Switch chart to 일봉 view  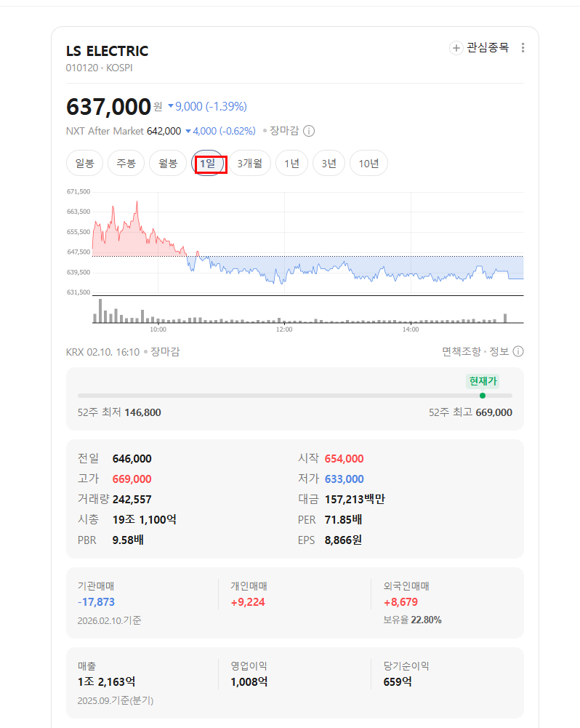click(84, 164)
